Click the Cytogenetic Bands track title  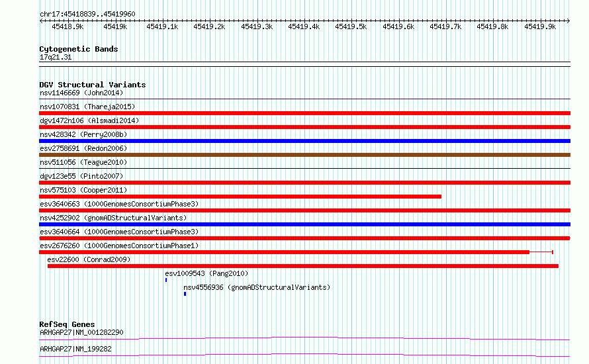[x=79, y=49]
